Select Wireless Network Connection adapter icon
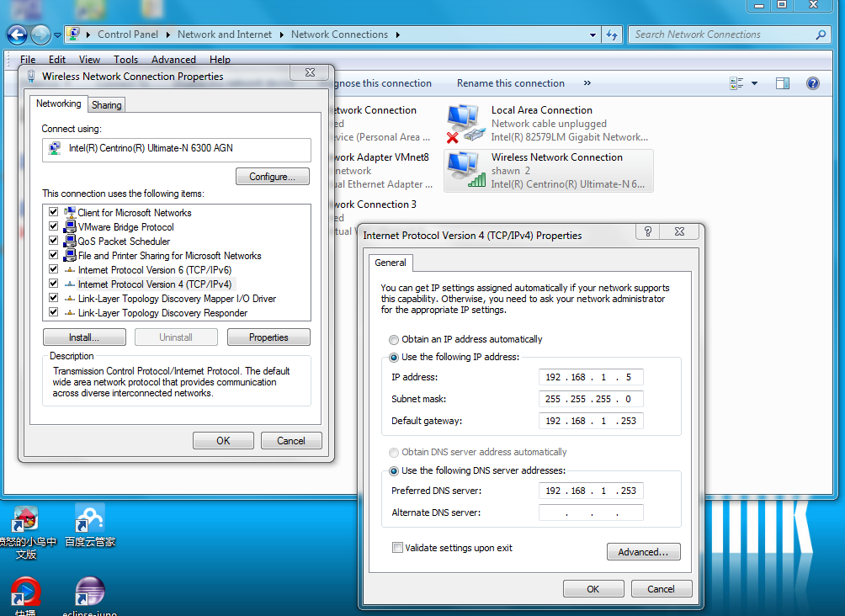The width and height of the screenshot is (845, 616). click(x=467, y=170)
